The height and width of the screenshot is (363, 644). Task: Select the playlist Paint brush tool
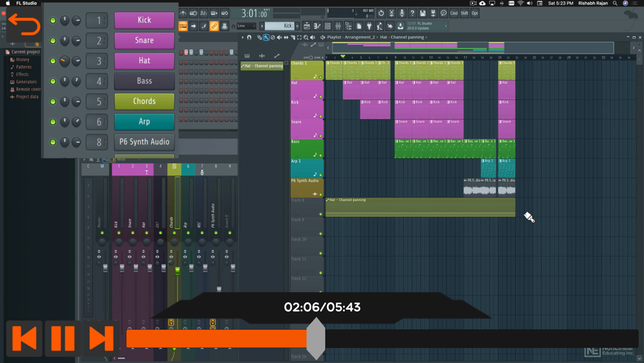pos(266,37)
